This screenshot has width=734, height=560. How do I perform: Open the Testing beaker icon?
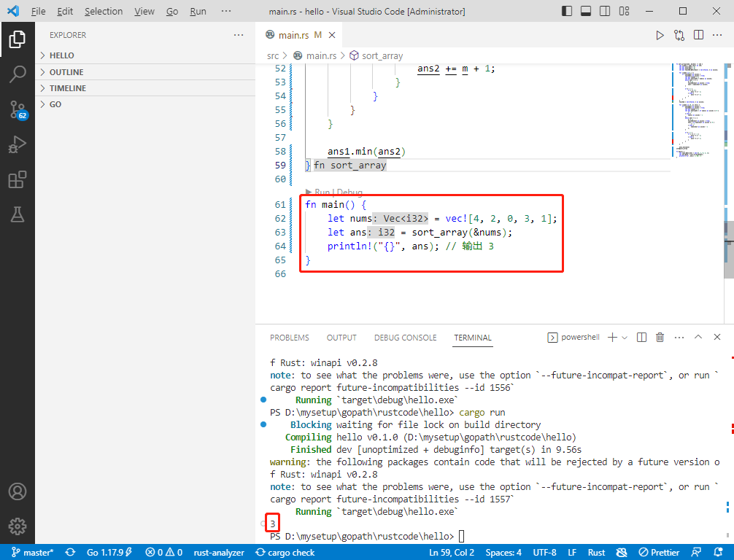coord(18,214)
